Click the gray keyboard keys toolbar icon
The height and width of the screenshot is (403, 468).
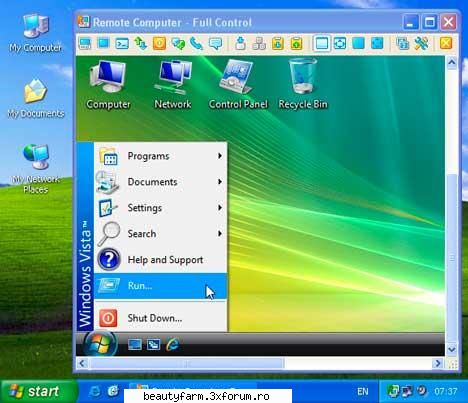click(x=259, y=44)
